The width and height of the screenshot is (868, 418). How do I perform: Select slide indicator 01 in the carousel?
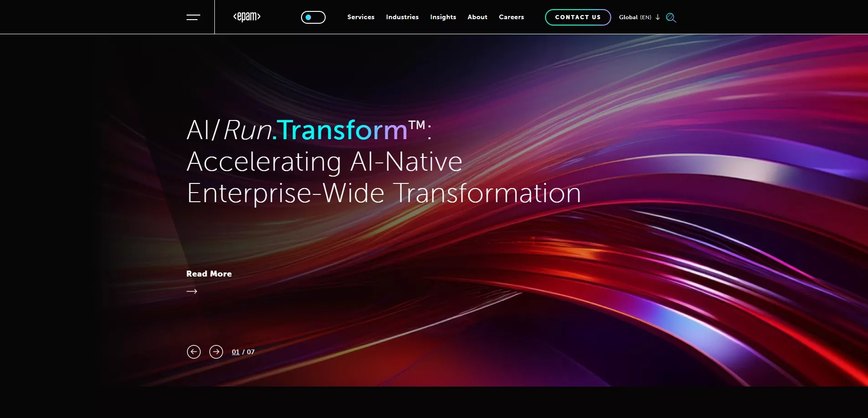coord(236,352)
